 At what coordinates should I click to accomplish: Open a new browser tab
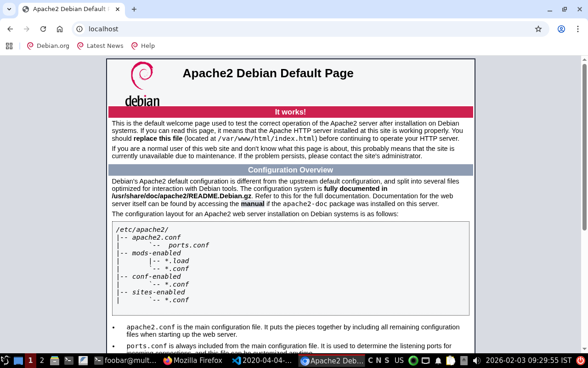[x=134, y=9]
